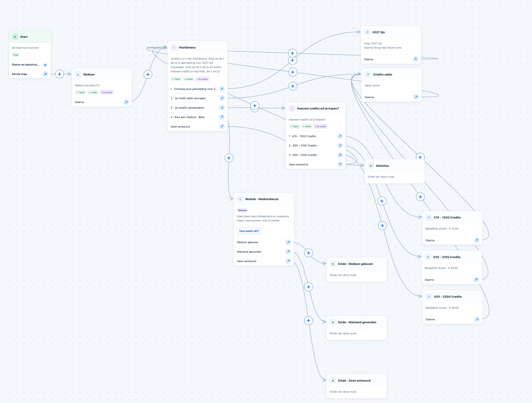The image size is (532, 403).
Task: Click the Hoofdmenu node type icon
Action: [x=174, y=48]
